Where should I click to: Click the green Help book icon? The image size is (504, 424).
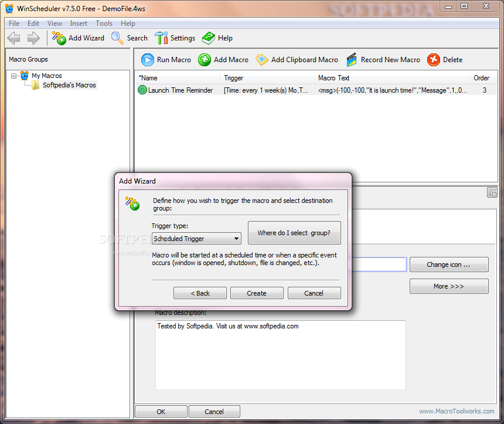(x=208, y=38)
